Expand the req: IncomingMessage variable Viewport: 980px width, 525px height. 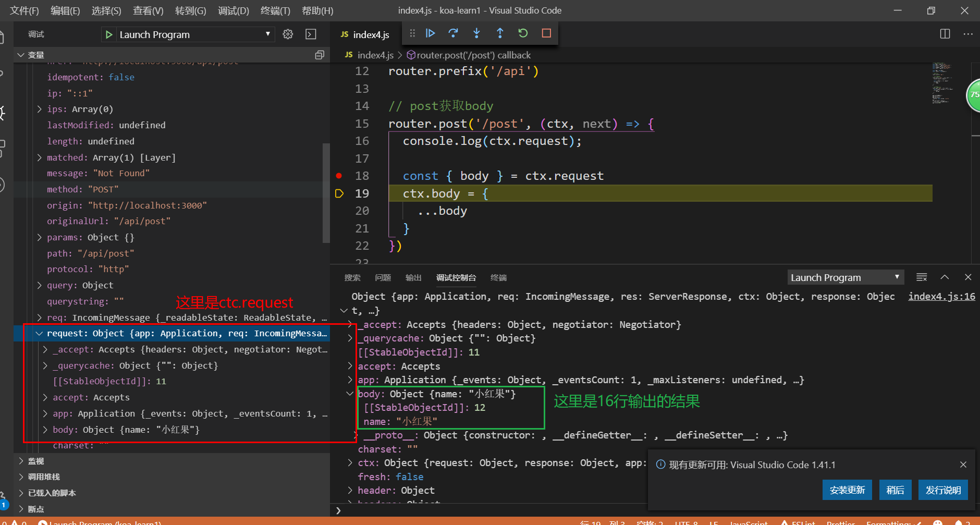coord(40,318)
